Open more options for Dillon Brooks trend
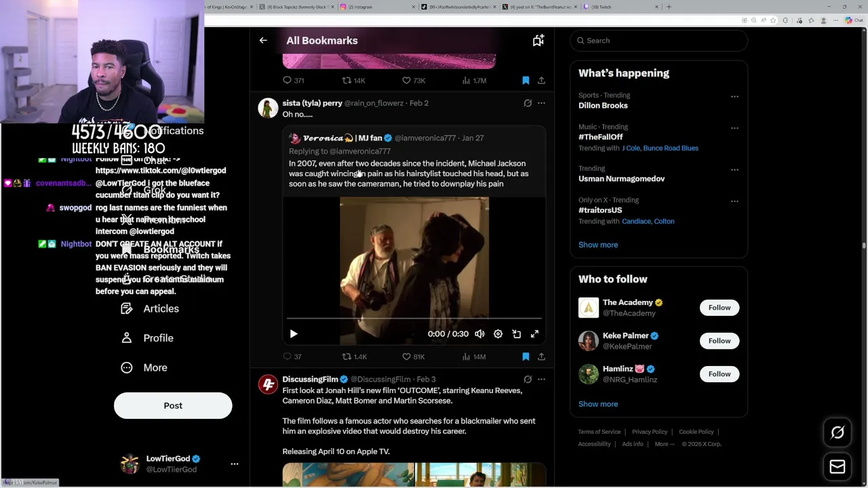This screenshot has height=488, width=868. tap(734, 96)
